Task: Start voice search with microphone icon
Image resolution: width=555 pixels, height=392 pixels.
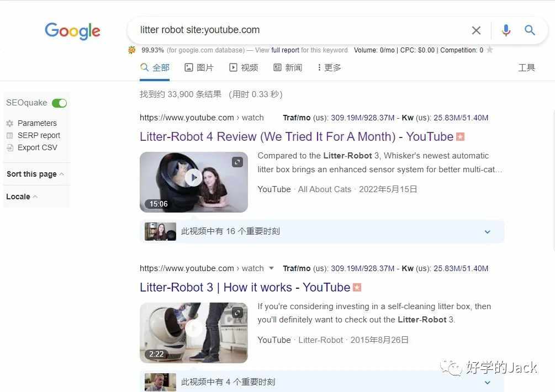Action: [x=506, y=30]
